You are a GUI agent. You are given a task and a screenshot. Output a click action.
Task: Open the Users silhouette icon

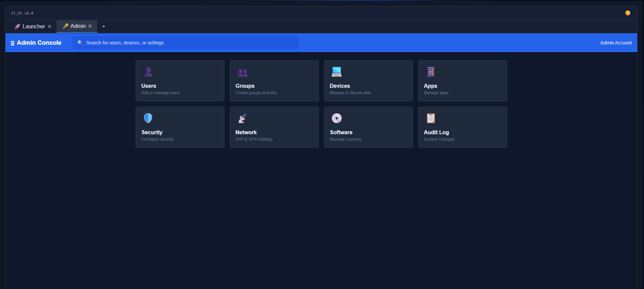click(148, 72)
